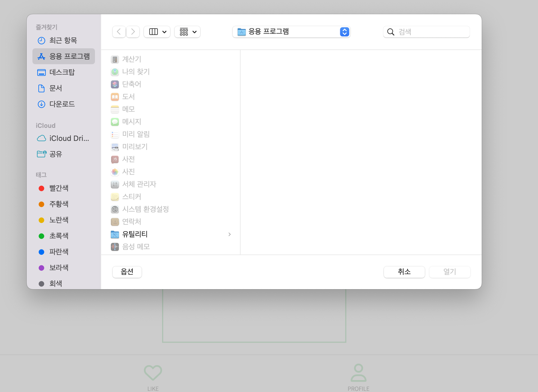Click the red tag dot (빨간색)
Screen dimensions: 538x392
coord(42,188)
